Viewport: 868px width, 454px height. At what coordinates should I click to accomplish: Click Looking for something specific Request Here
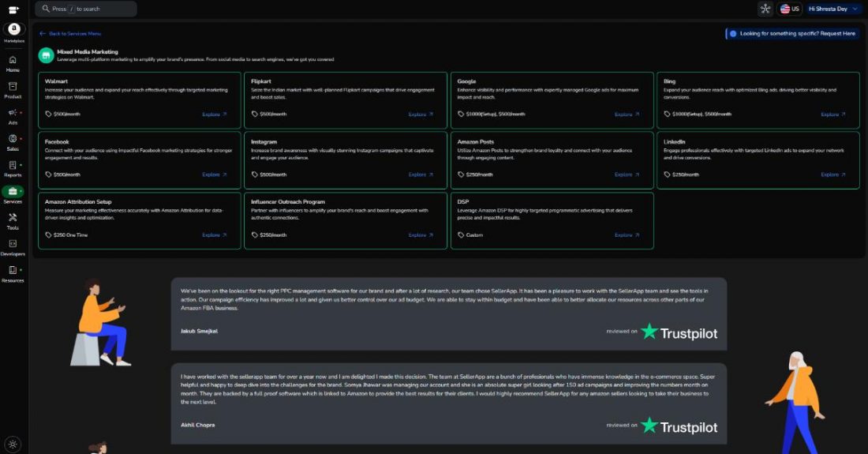(793, 34)
